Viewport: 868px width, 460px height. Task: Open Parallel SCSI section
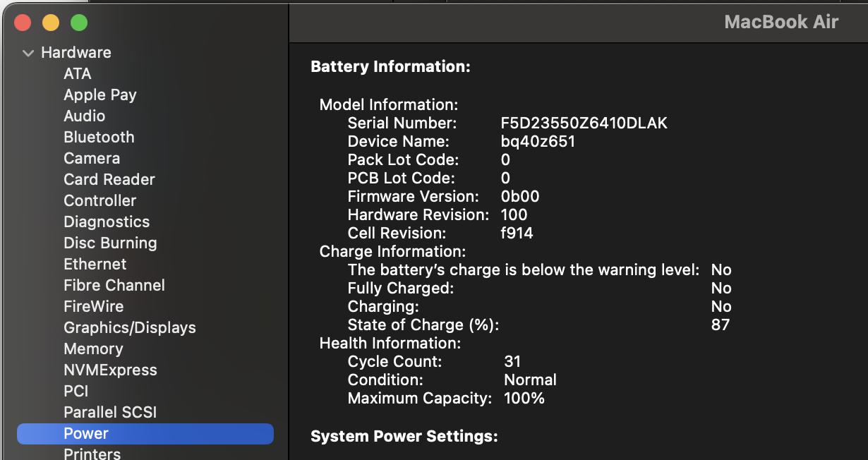tap(110, 412)
